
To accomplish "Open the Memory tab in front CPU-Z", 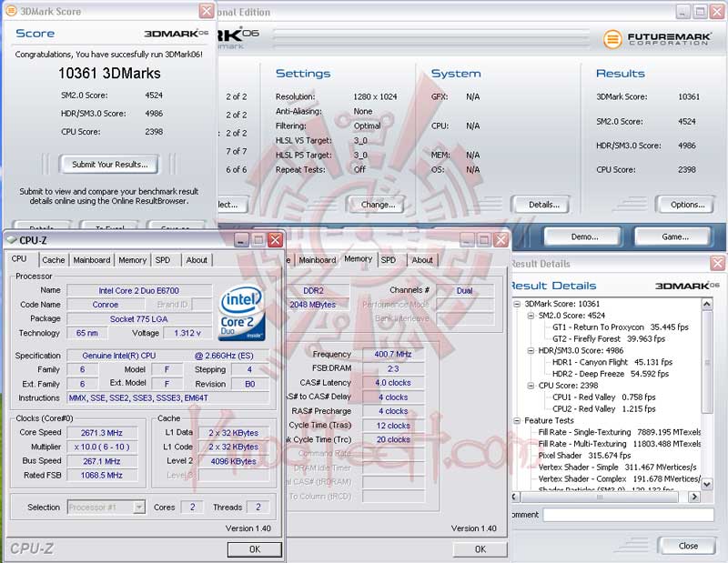I will (132, 260).
